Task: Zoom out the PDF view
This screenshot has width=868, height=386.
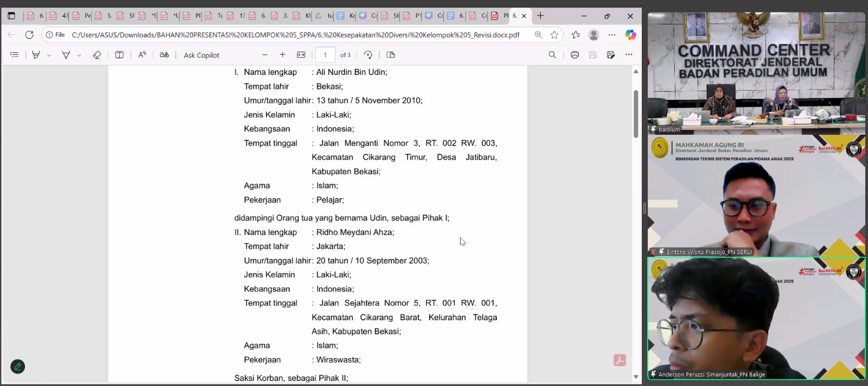Action: [x=265, y=55]
